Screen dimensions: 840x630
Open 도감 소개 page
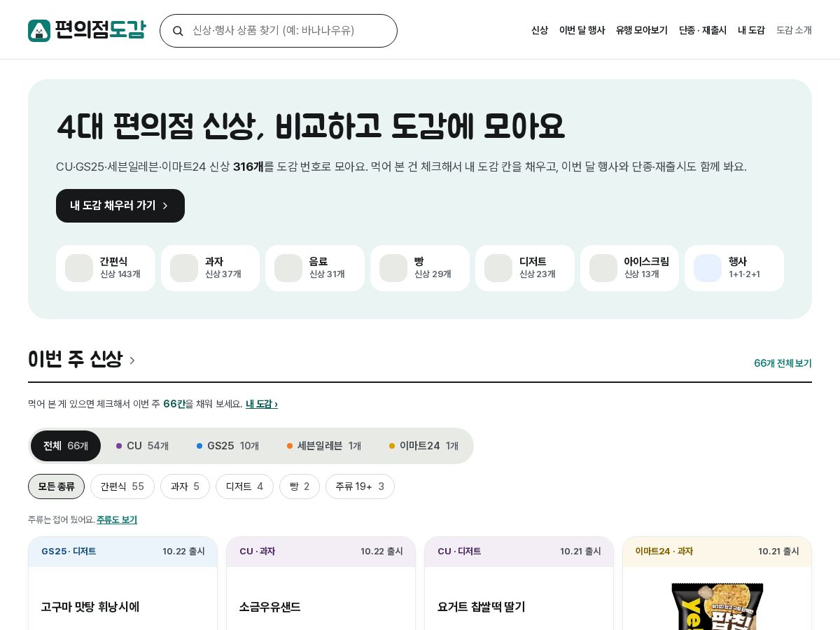pos(794,31)
